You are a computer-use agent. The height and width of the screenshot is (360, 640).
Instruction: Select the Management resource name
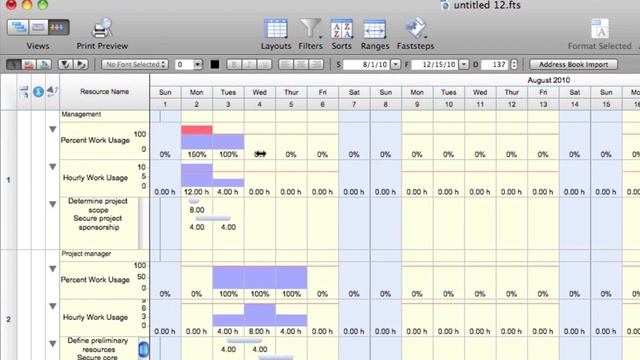pos(81,114)
